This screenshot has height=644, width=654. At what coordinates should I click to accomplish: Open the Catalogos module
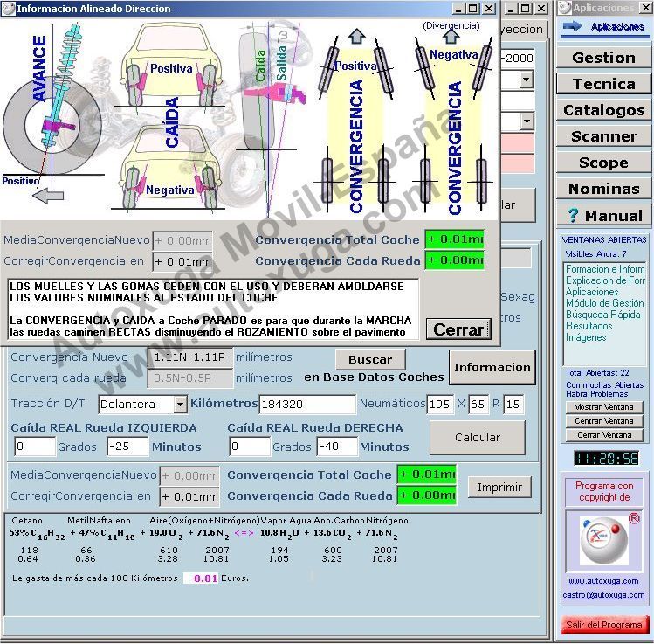point(603,110)
